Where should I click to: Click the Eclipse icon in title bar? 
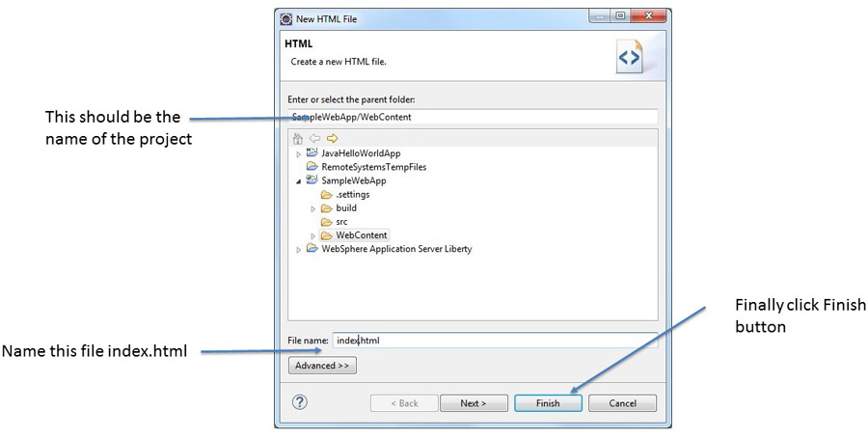(x=286, y=19)
